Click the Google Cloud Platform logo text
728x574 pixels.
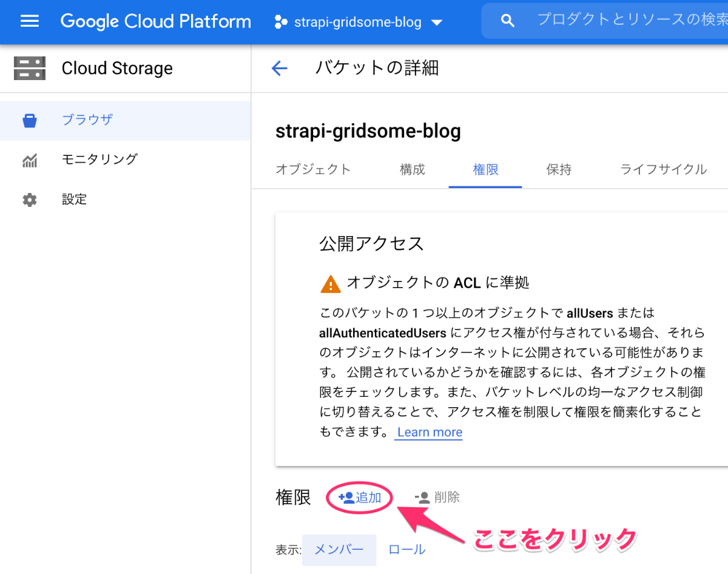[x=156, y=22]
